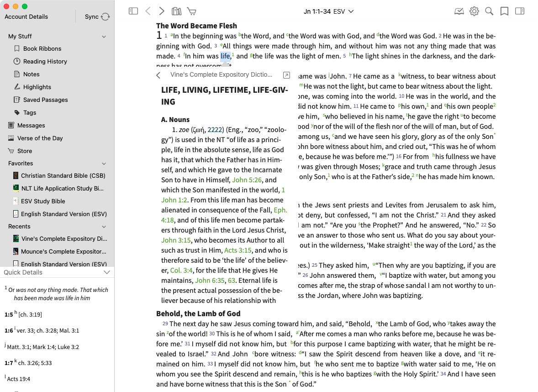Click Account Details
The image size is (538, 392).
(26, 17)
